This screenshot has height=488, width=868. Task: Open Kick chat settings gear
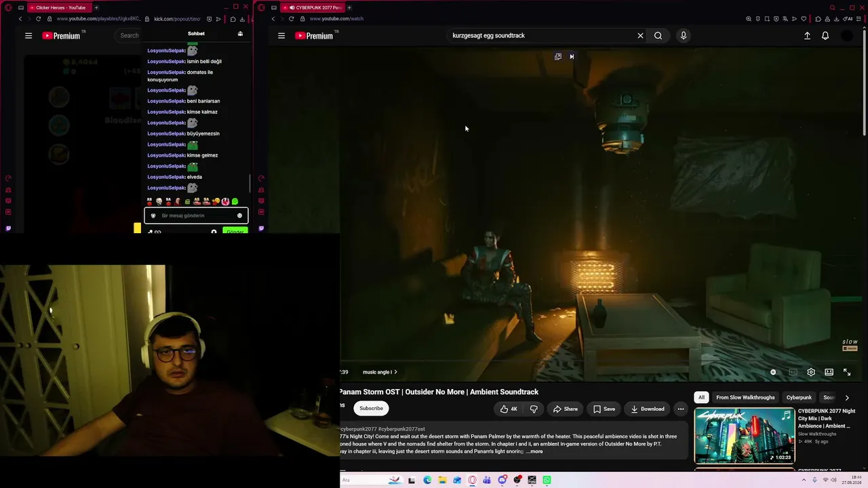point(214,232)
